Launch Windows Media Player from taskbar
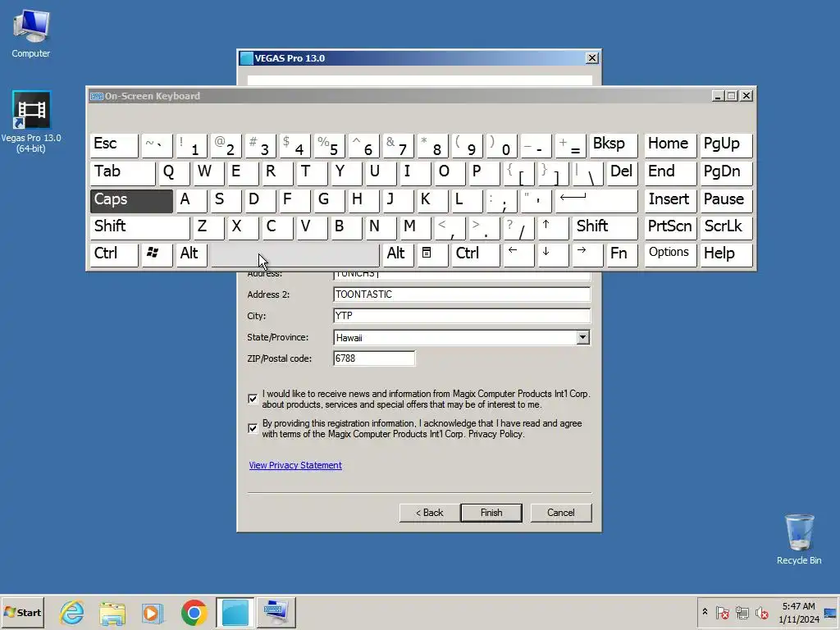 click(x=153, y=612)
